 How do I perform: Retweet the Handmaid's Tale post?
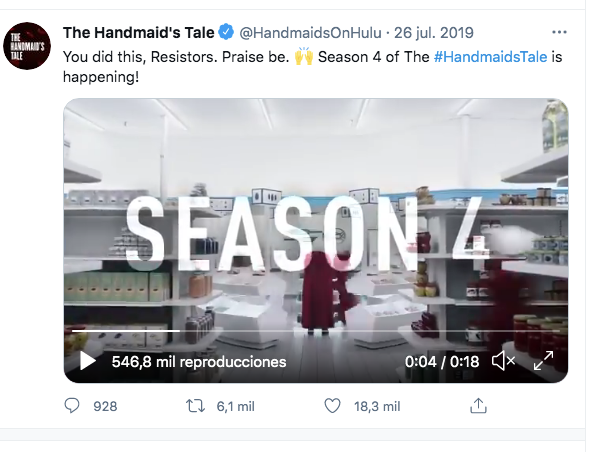pos(195,406)
